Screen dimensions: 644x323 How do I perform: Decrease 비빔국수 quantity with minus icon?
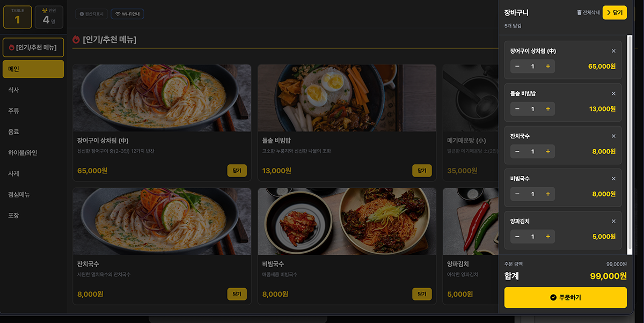coord(517,194)
